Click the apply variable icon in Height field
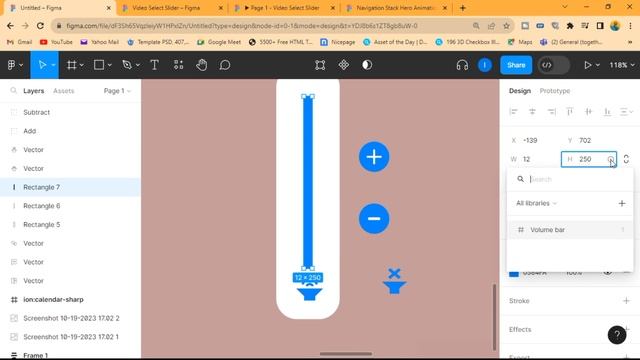This screenshot has height=360, width=640. tap(610, 159)
